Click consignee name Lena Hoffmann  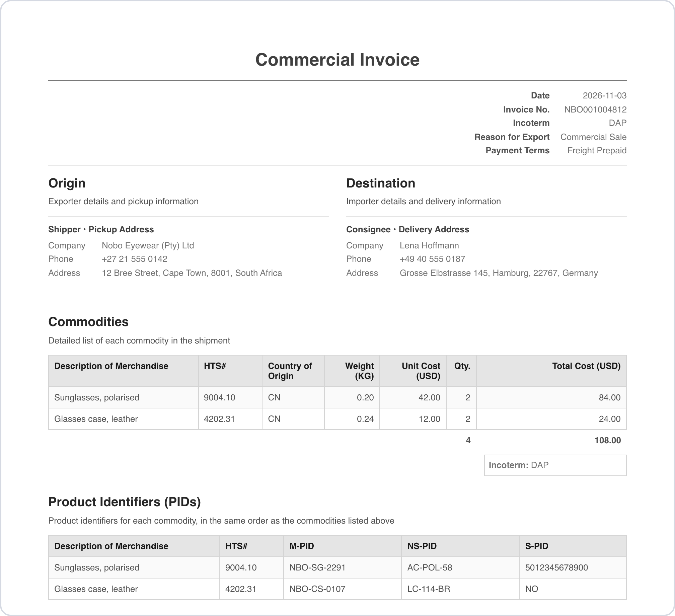[429, 245]
